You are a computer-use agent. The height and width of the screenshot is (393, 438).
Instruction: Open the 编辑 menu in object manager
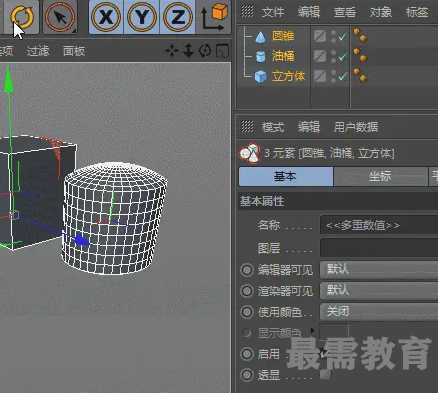pyautogui.click(x=309, y=12)
